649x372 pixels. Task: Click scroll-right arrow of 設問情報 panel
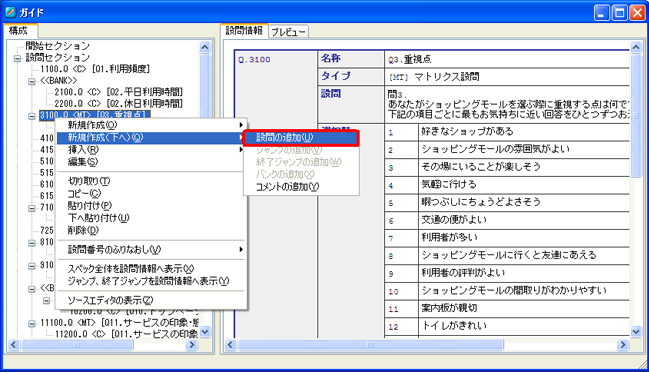[623, 345]
